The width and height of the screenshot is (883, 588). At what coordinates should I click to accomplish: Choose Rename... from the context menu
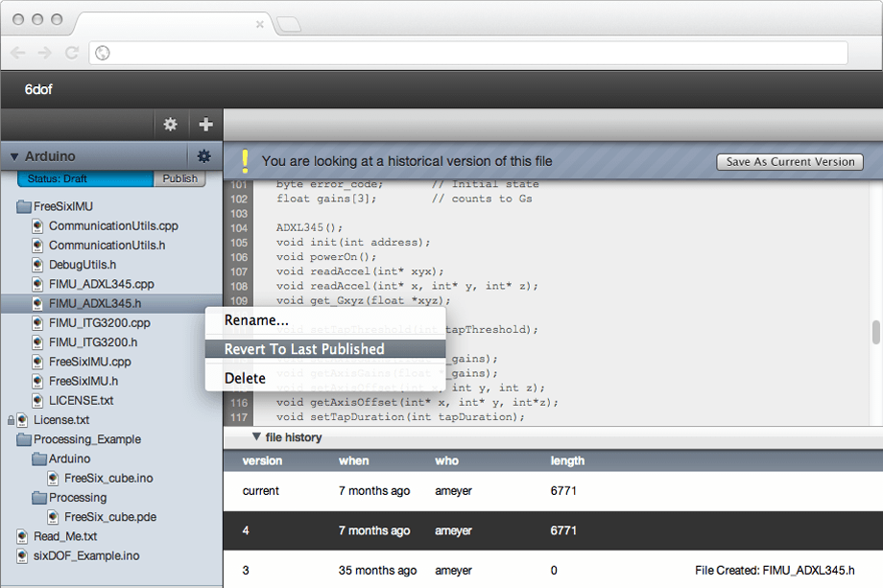tap(325, 320)
